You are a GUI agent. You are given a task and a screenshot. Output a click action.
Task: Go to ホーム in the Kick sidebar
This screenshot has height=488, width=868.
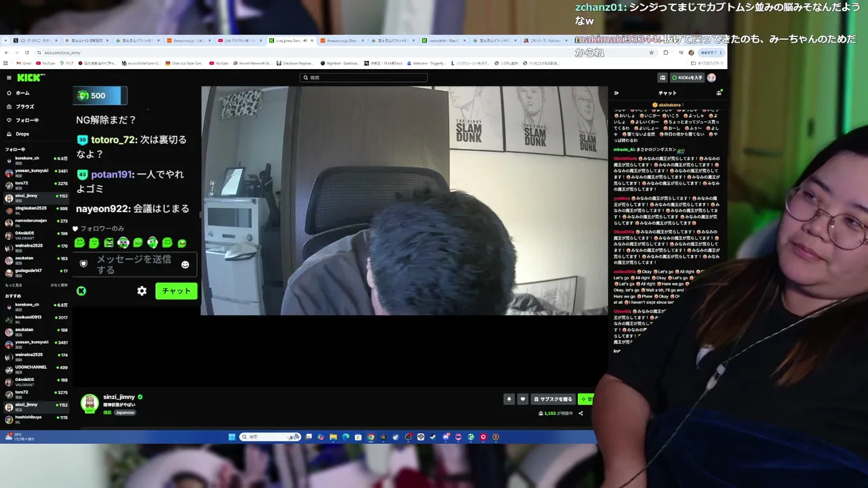[x=22, y=93]
